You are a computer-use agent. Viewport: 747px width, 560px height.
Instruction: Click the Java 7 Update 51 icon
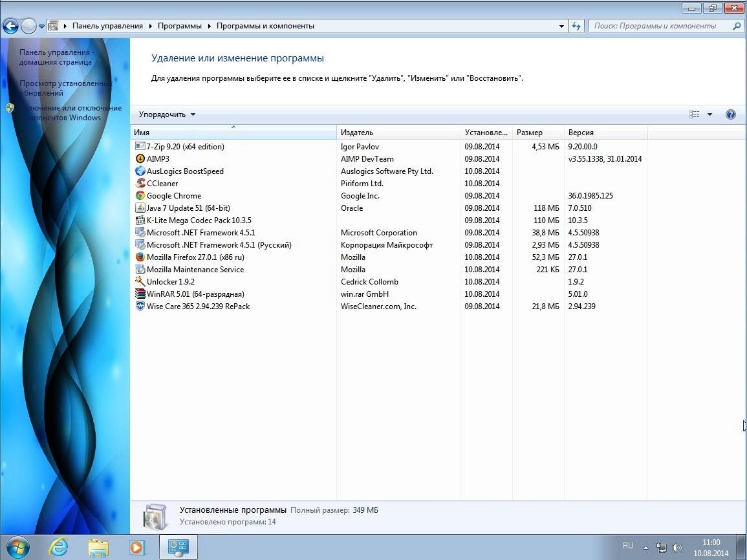coord(140,208)
